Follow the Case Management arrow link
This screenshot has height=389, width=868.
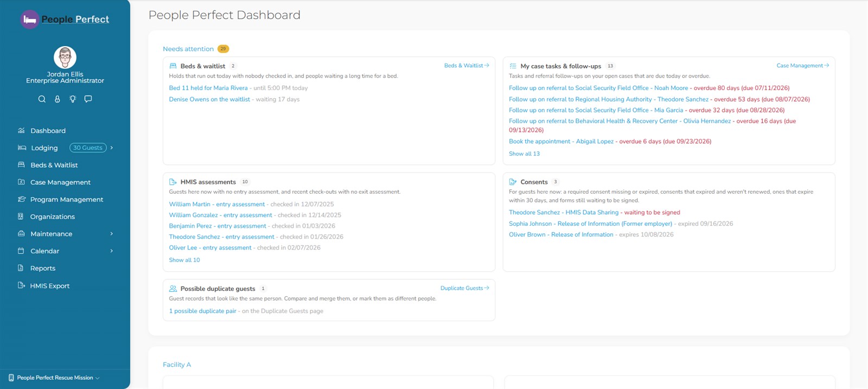(x=803, y=66)
